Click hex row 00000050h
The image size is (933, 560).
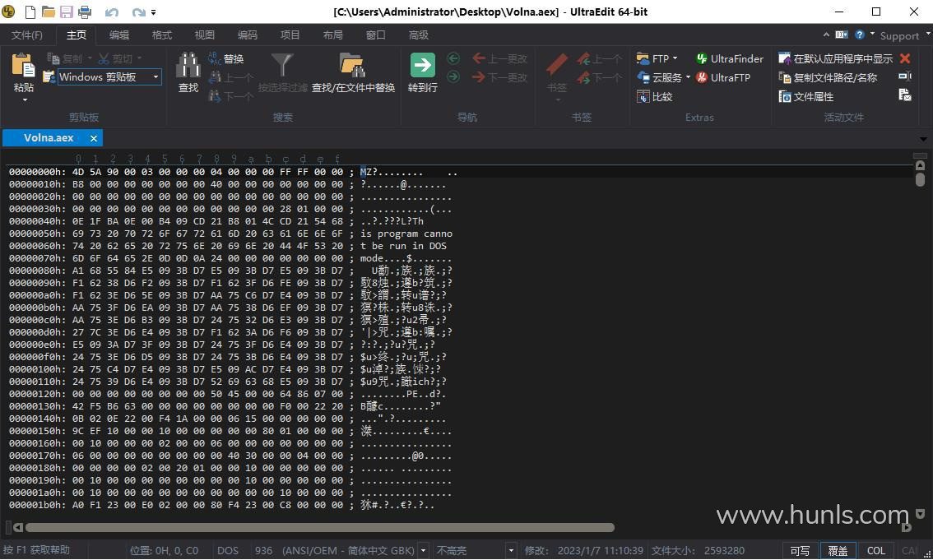coord(231,234)
